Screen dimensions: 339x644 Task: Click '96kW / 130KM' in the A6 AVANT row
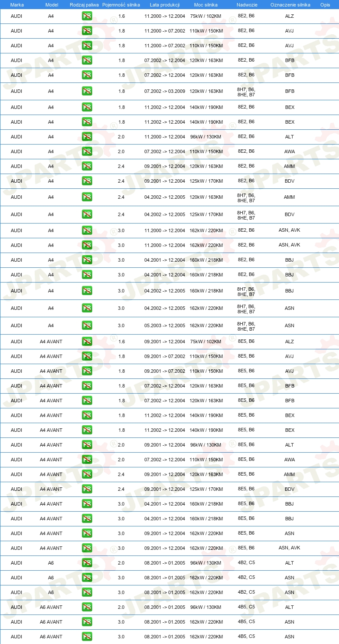point(205,607)
